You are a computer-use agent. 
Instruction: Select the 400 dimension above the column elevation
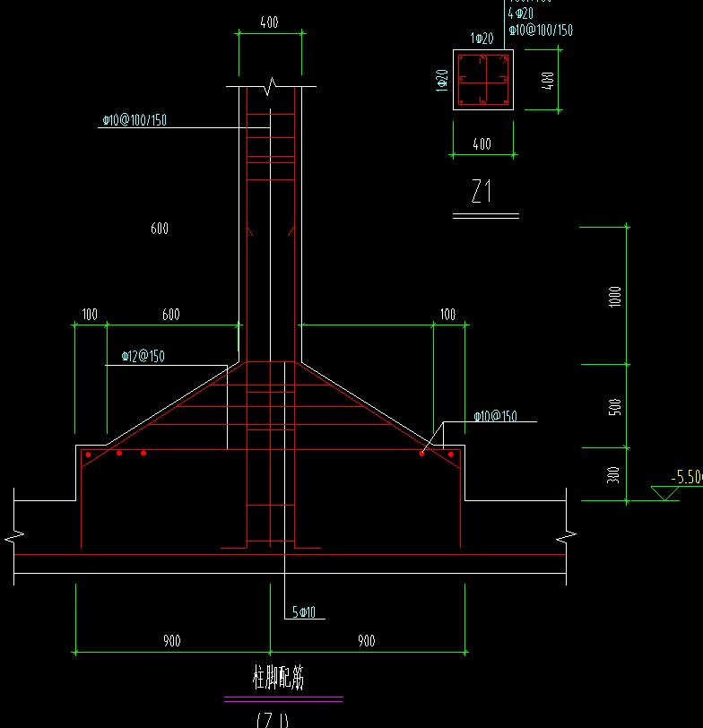coord(269,23)
